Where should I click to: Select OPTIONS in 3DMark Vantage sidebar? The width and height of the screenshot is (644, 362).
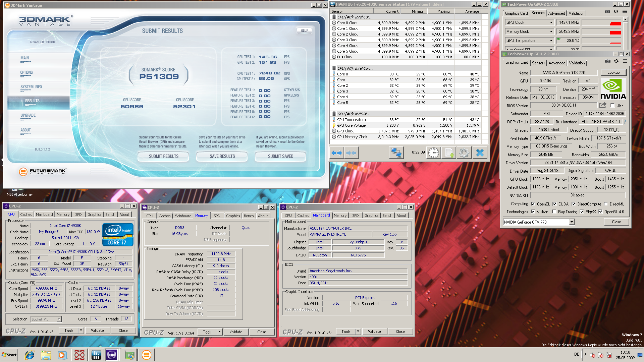click(26, 72)
